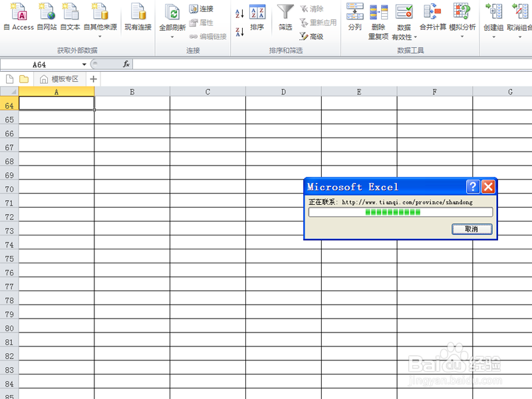Sort ascending A to Z
Image resolution: width=532 pixels, height=399 pixels.
[x=239, y=13]
